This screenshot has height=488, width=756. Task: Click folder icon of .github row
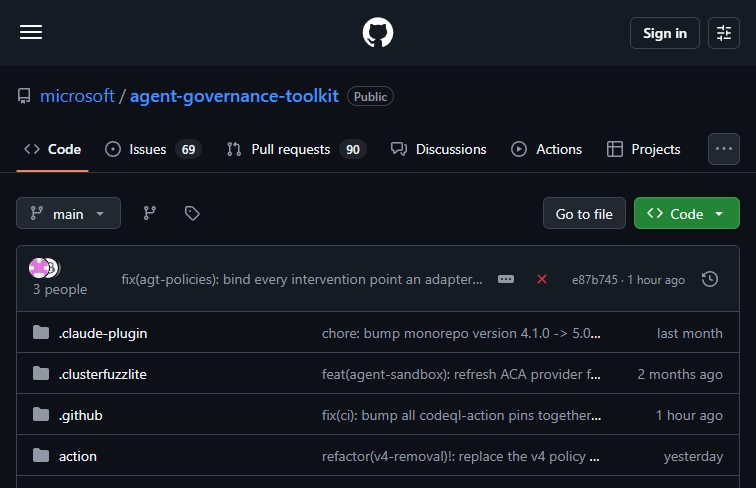(41, 414)
